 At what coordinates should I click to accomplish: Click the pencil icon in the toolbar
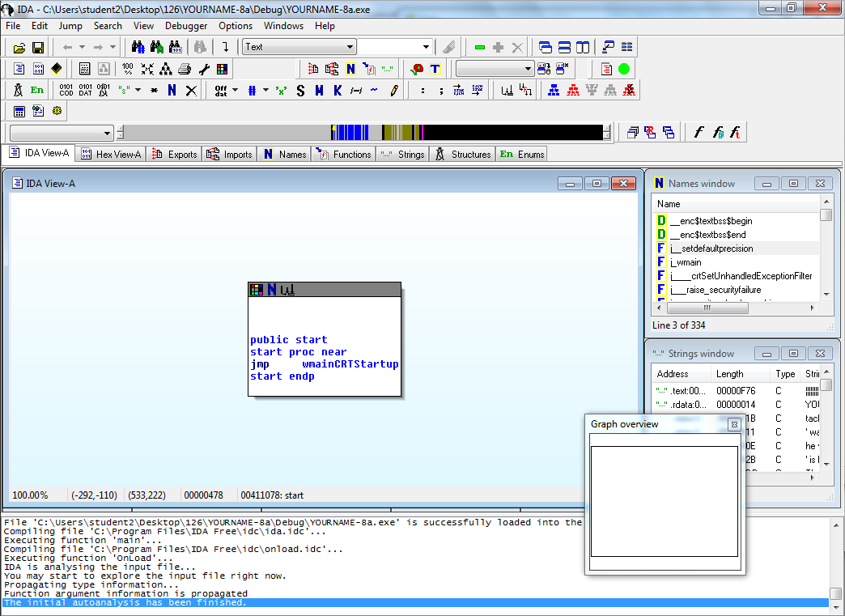394,91
